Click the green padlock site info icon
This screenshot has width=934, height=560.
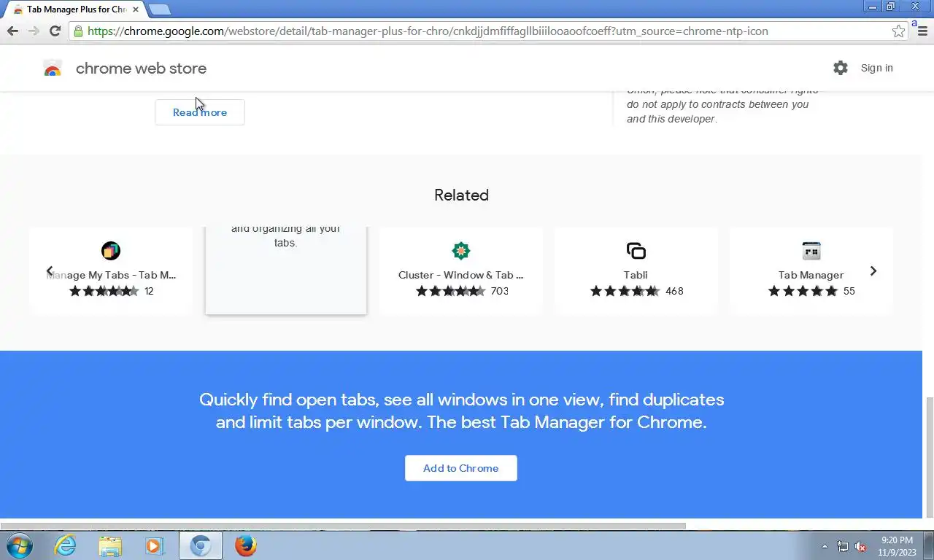(78, 31)
